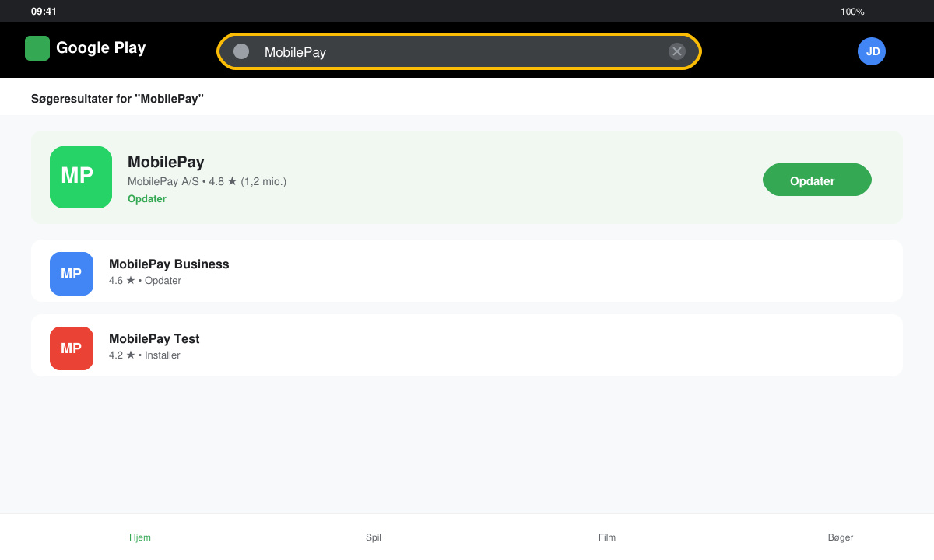The image size is (934, 560).
Task: Click the "4.2 ★ • Installer" text
Action: [x=145, y=355]
